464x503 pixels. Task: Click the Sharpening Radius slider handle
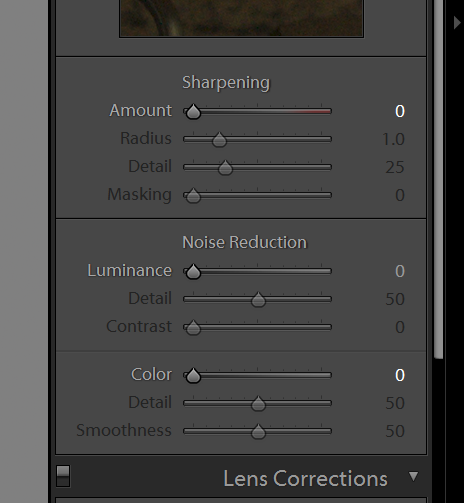tap(219, 140)
